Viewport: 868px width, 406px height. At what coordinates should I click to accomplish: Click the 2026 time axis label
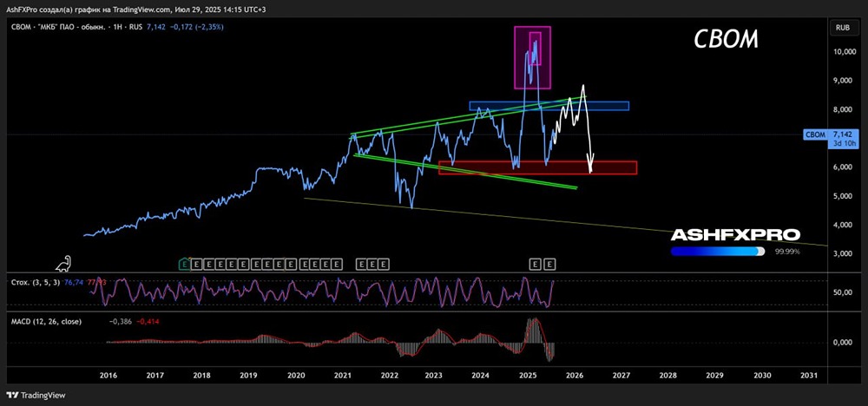(x=575, y=375)
